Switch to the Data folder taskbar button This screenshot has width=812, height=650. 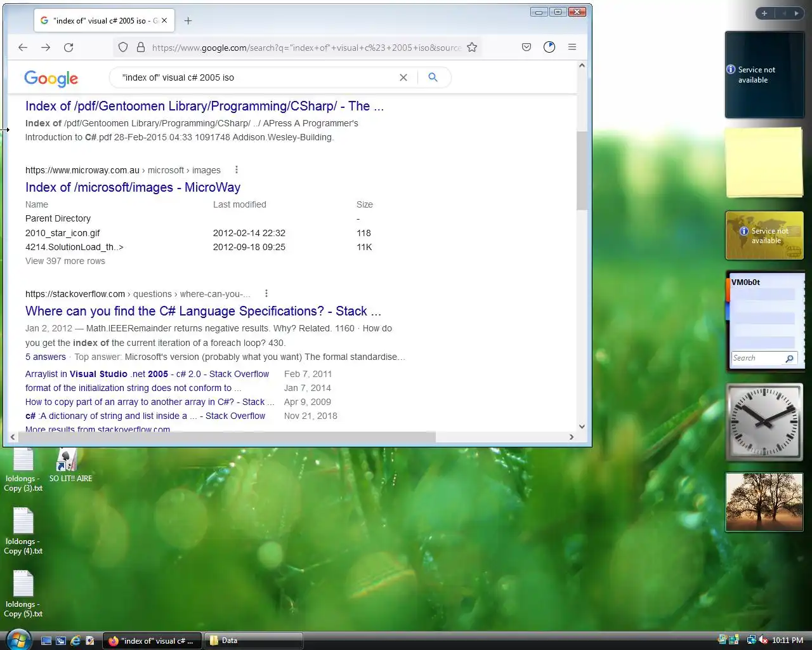click(254, 640)
